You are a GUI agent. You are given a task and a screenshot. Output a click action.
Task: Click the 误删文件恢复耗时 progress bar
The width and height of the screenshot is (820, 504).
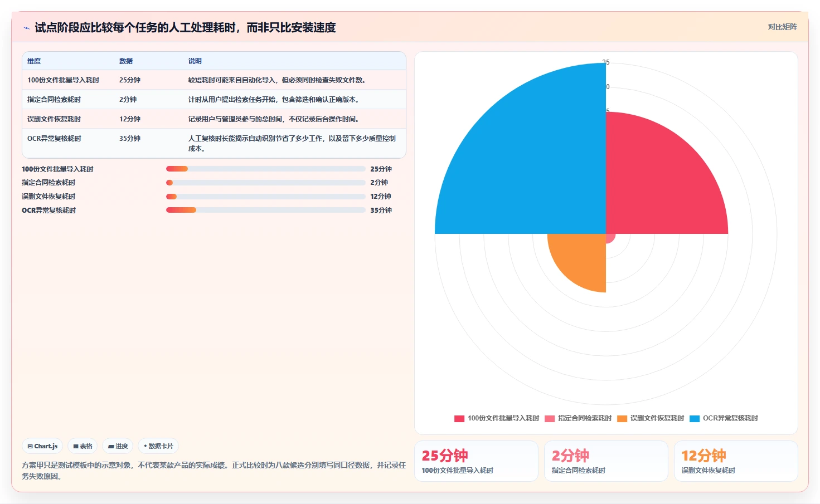tap(265, 197)
